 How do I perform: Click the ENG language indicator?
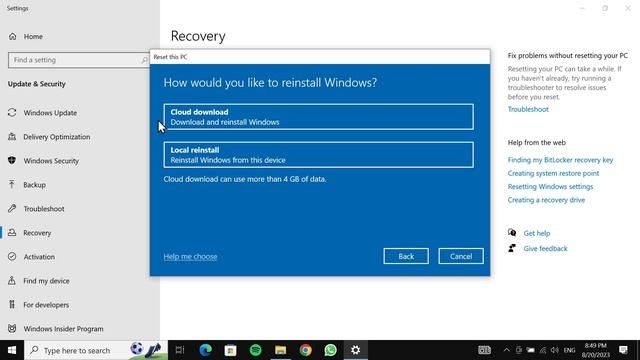pyautogui.click(x=569, y=350)
